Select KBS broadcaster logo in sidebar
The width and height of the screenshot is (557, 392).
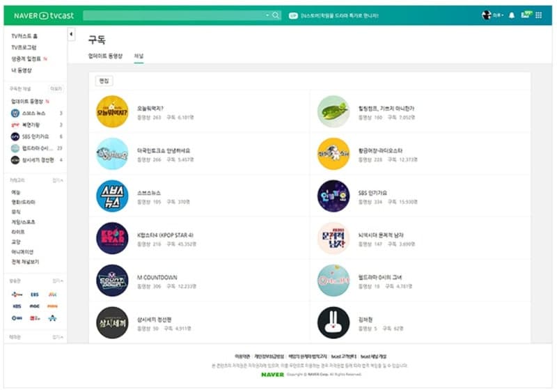pos(17,306)
